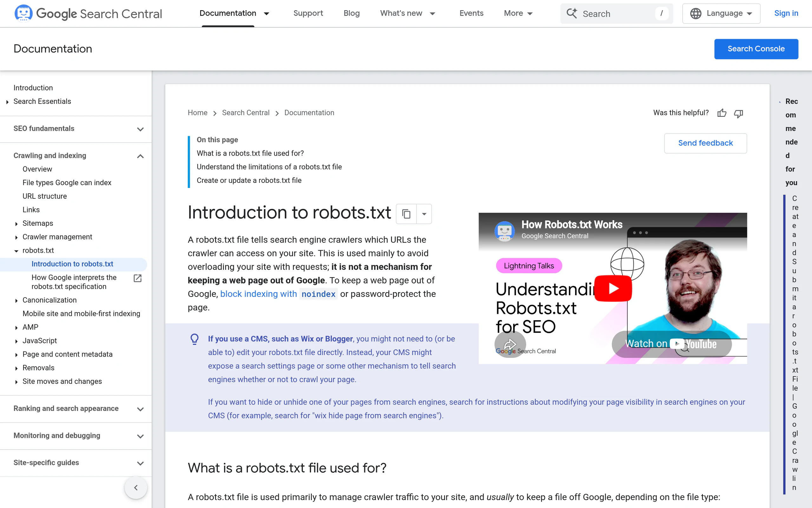
Task: Expand the Sitemaps tree item
Action: coord(16,224)
